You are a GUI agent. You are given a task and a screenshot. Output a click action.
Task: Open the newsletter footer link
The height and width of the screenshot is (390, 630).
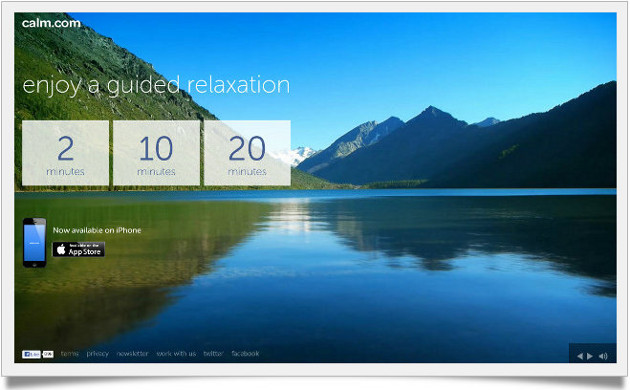132,353
